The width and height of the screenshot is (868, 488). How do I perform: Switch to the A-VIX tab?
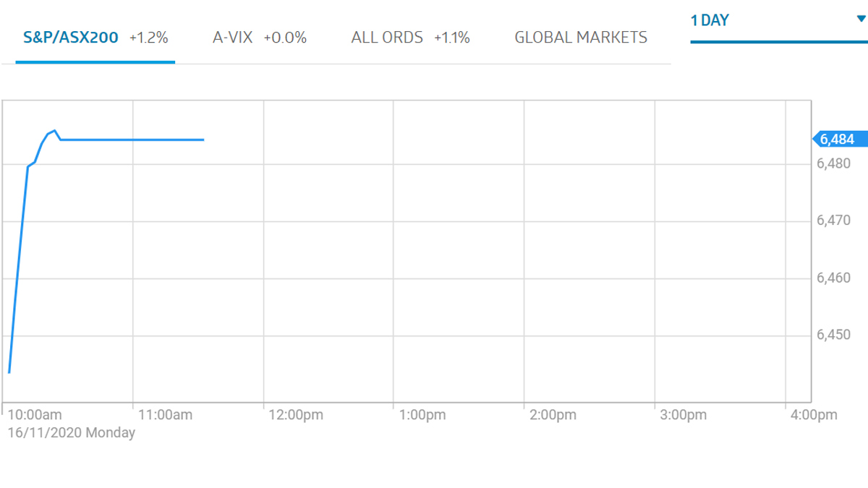coord(259,38)
